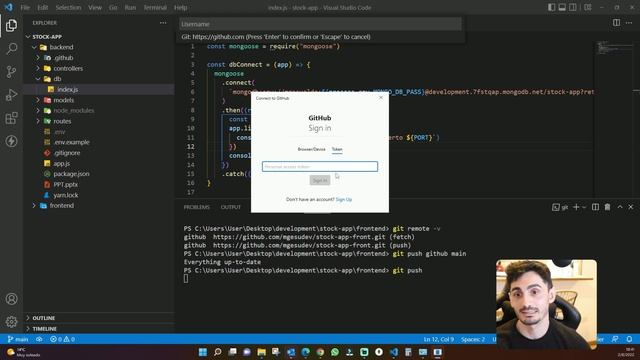Open the Help menu
This screenshot has height=360, width=640.
coord(180,7)
